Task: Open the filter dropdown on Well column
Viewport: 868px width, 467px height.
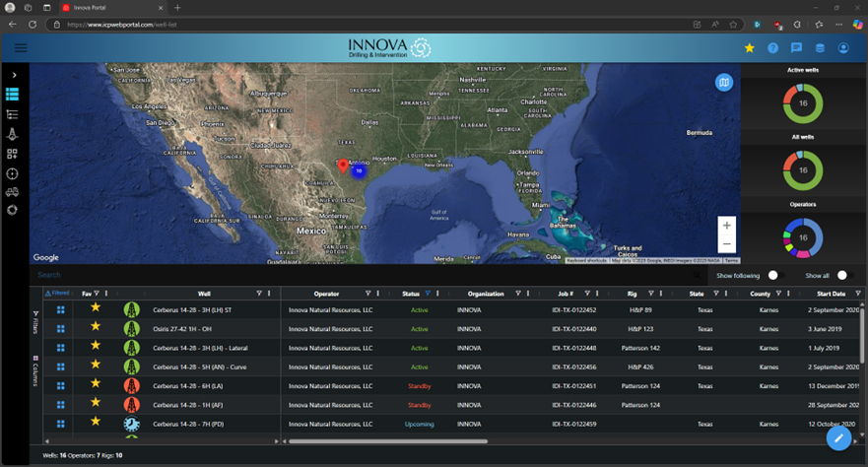Action: [259, 294]
